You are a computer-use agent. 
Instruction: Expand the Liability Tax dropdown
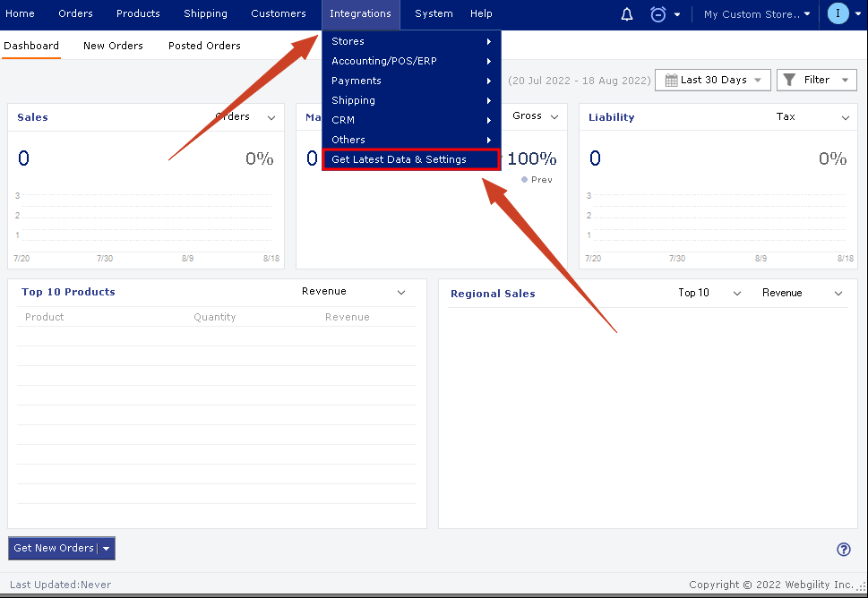coord(812,116)
